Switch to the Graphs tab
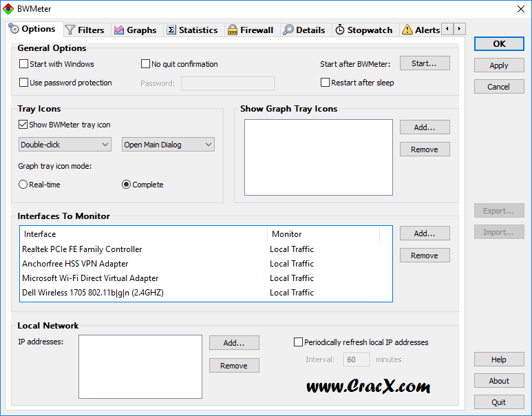The height and width of the screenshot is (416, 532). point(136,30)
